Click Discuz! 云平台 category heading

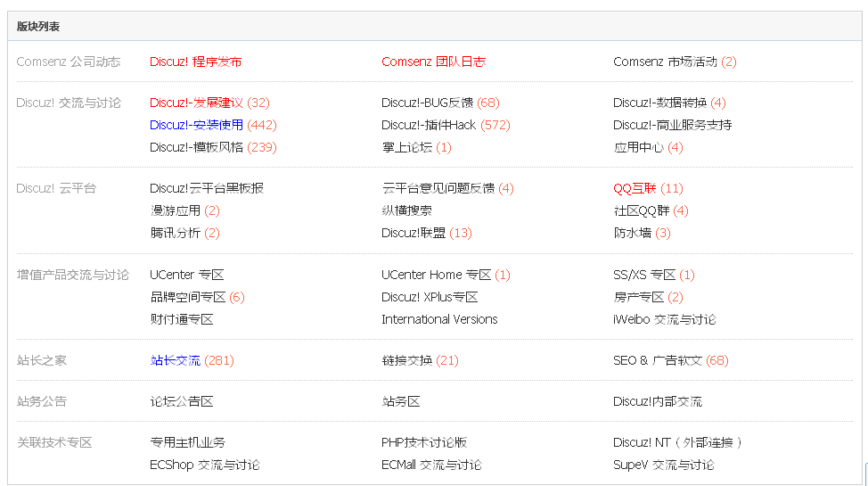point(56,188)
